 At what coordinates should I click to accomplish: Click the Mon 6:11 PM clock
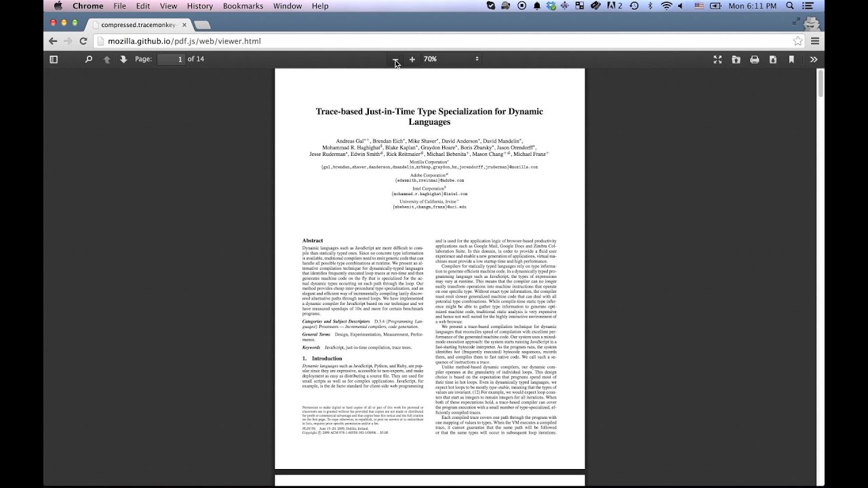[753, 6]
